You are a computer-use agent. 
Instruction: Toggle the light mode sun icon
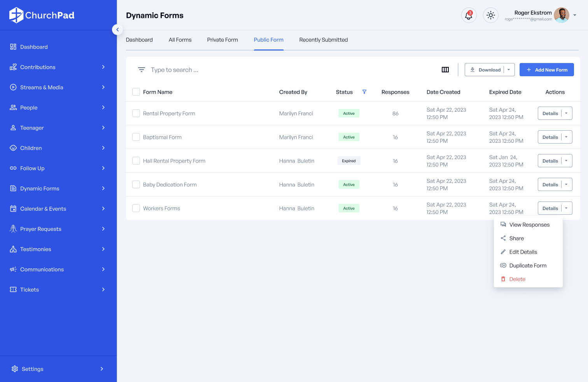(490, 16)
